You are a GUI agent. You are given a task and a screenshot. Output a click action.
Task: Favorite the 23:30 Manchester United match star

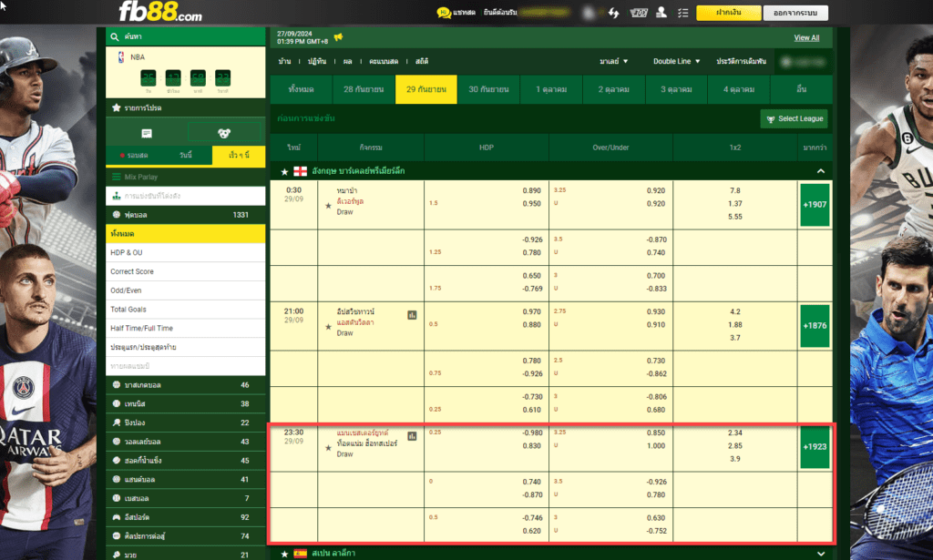(328, 448)
